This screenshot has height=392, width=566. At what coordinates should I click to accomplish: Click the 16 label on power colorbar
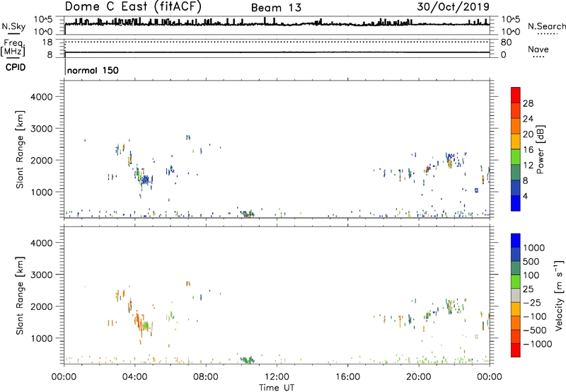coord(528,150)
